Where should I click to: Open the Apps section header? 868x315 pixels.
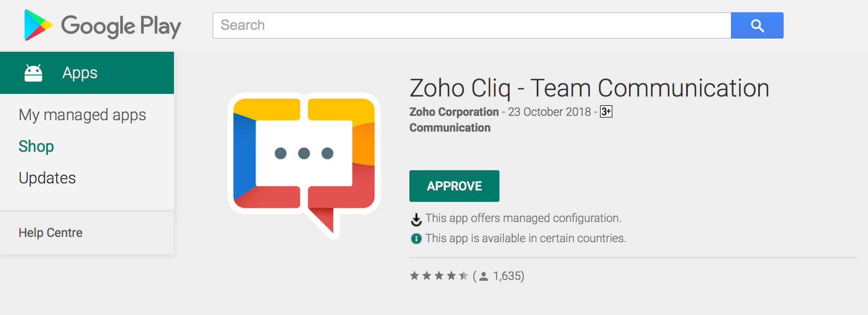click(80, 73)
